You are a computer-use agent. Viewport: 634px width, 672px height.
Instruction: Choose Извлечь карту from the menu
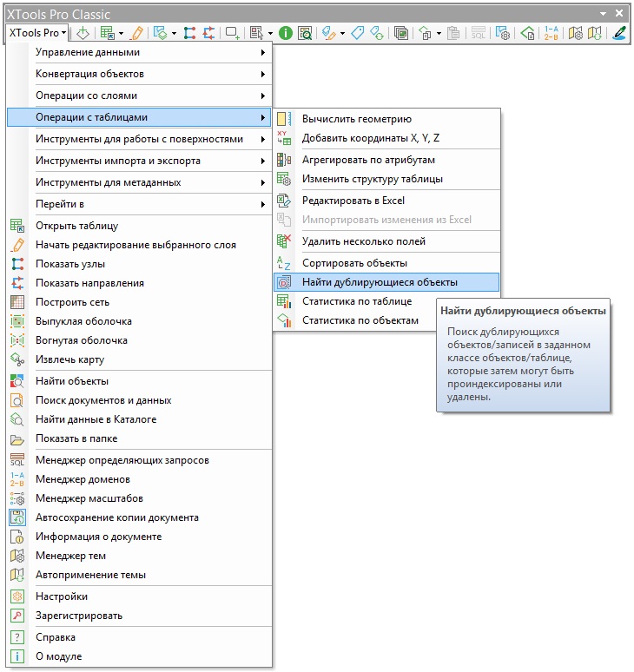pos(139,359)
